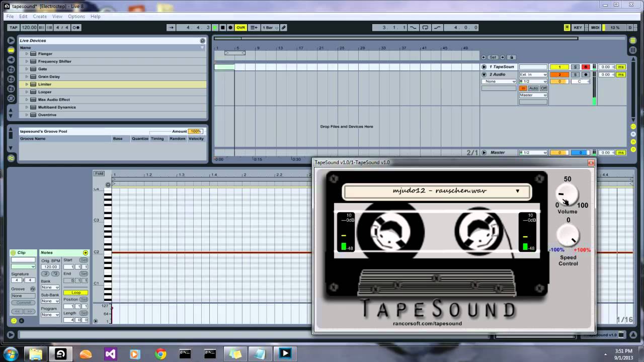Toggle OVR overdub switch
The height and width of the screenshot is (362, 644).
(241, 28)
